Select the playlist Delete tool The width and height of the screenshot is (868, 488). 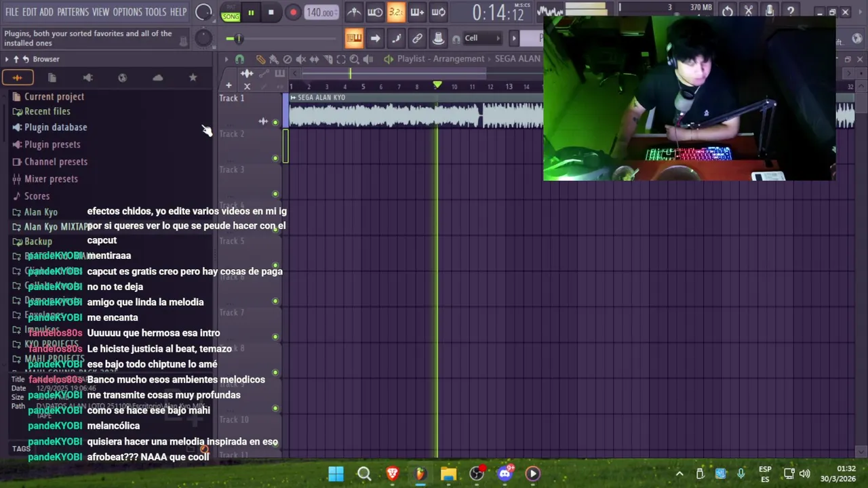[288, 60]
